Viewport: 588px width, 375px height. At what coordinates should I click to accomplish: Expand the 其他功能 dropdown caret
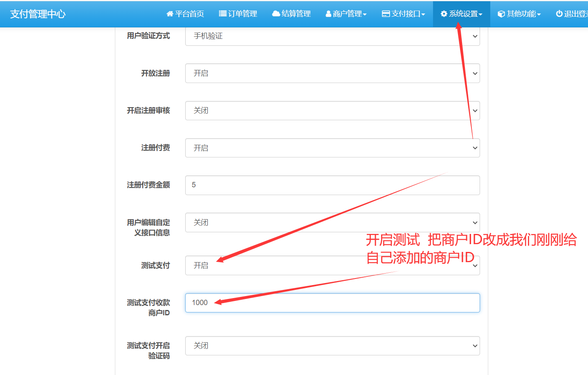coord(539,15)
